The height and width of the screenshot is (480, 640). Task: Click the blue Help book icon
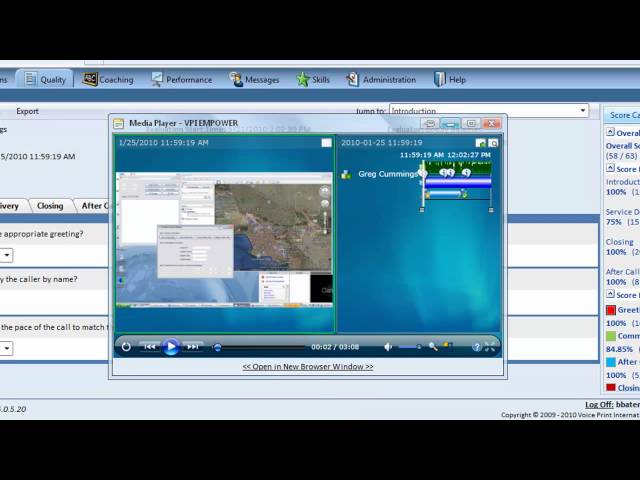[440, 79]
